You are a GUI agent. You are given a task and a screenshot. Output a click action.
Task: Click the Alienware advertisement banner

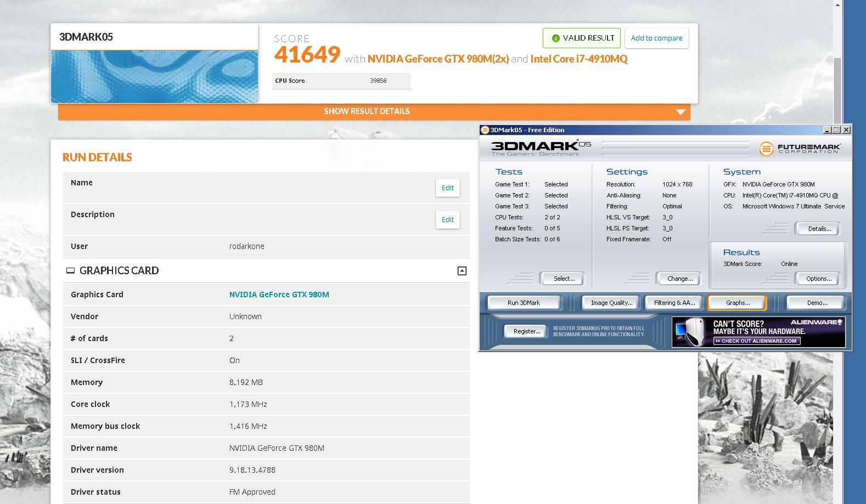click(x=758, y=332)
